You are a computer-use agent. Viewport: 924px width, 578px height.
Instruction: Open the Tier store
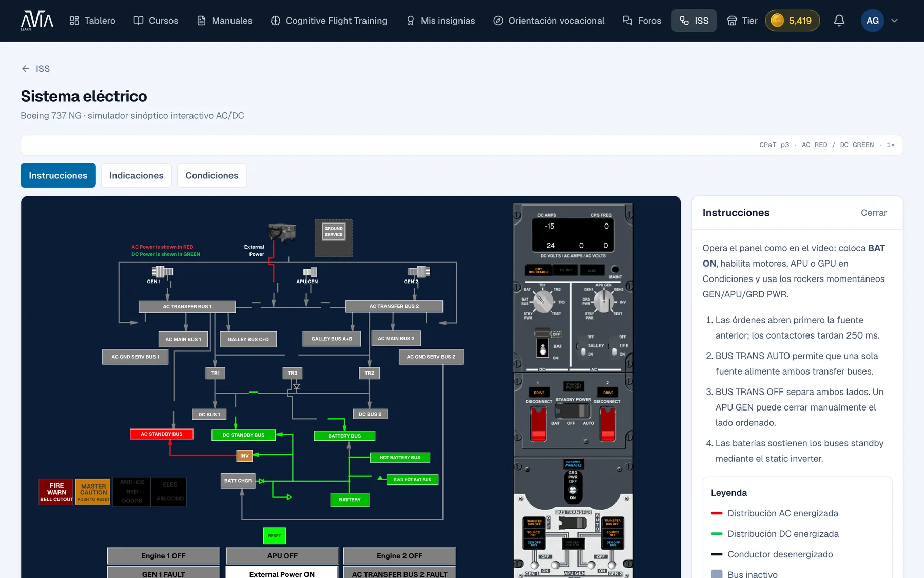coord(742,21)
